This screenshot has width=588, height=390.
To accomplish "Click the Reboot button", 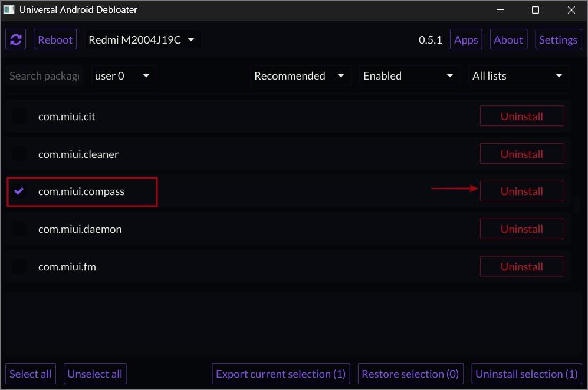I will (x=55, y=39).
